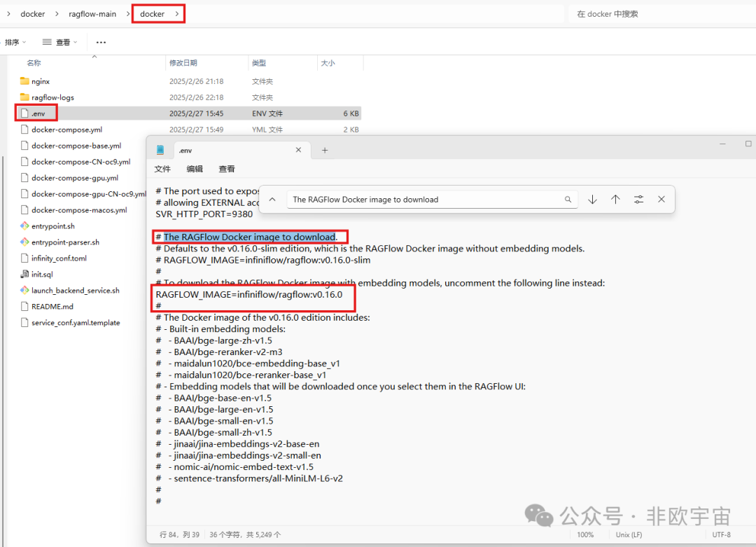
Task: Select docker-compose-base.yml file
Action: (76, 145)
